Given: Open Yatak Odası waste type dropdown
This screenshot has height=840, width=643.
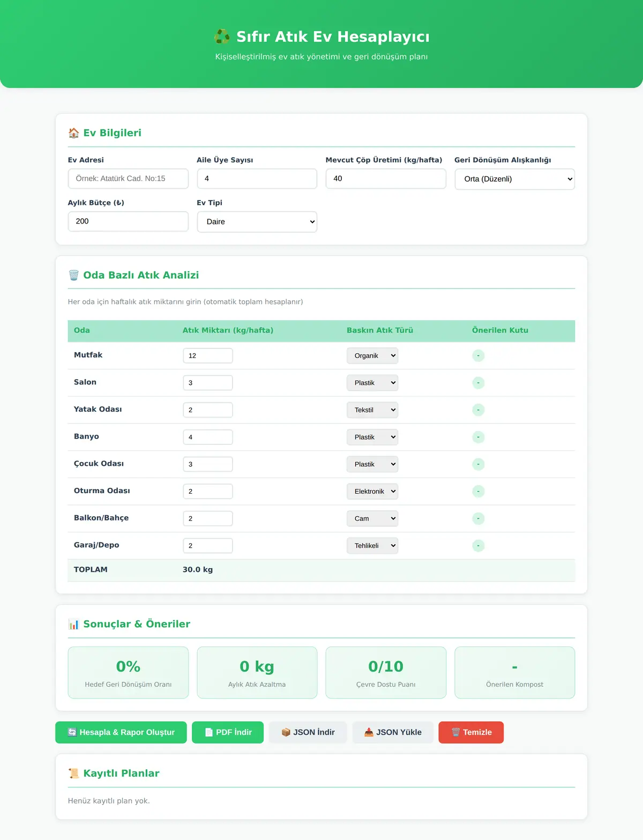Looking at the screenshot, I should coord(372,410).
